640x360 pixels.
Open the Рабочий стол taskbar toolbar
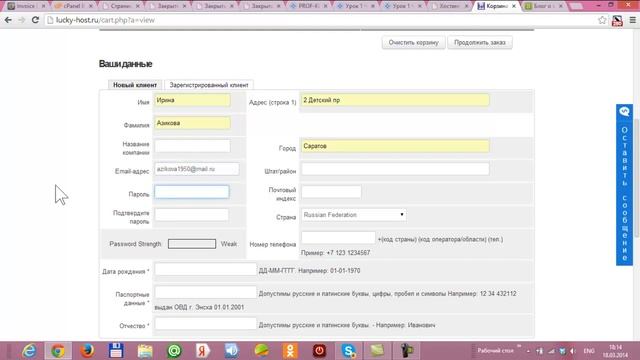pyautogui.click(x=496, y=351)
